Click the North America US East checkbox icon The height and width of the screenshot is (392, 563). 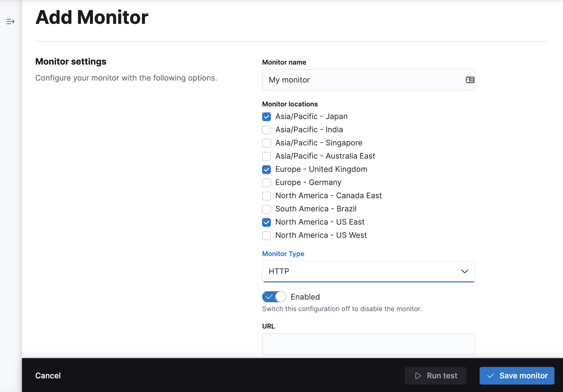[x=266, y=222]
